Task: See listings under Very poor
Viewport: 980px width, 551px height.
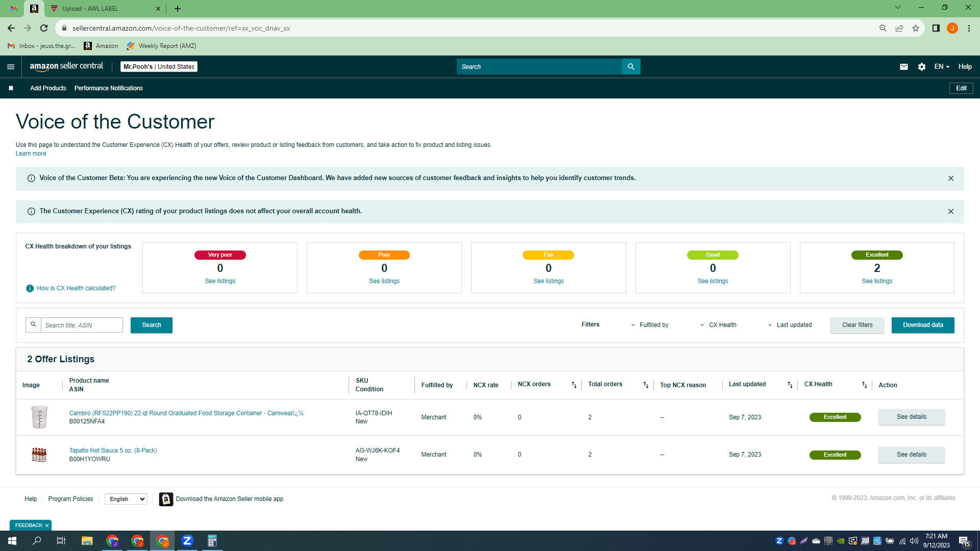Action: coord(220,282)
